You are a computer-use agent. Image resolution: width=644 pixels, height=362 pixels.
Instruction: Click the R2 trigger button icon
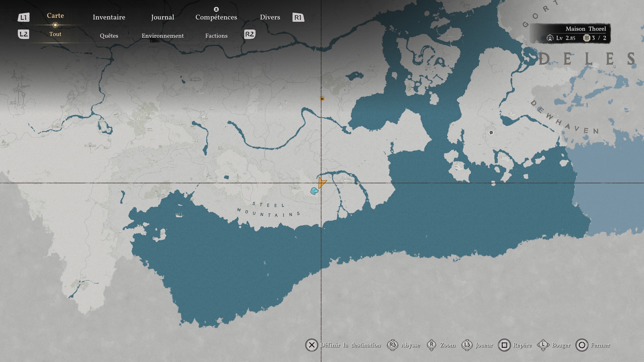click(250, 34)
